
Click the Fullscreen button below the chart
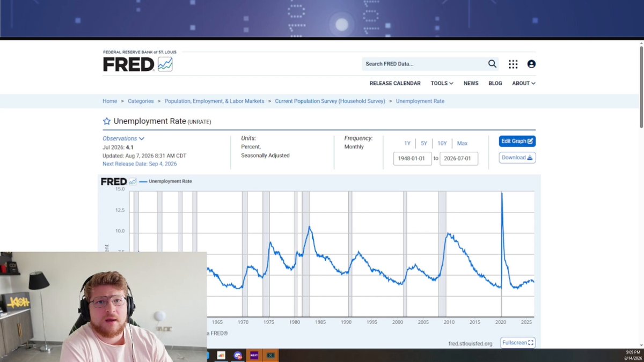click(518, 343)
